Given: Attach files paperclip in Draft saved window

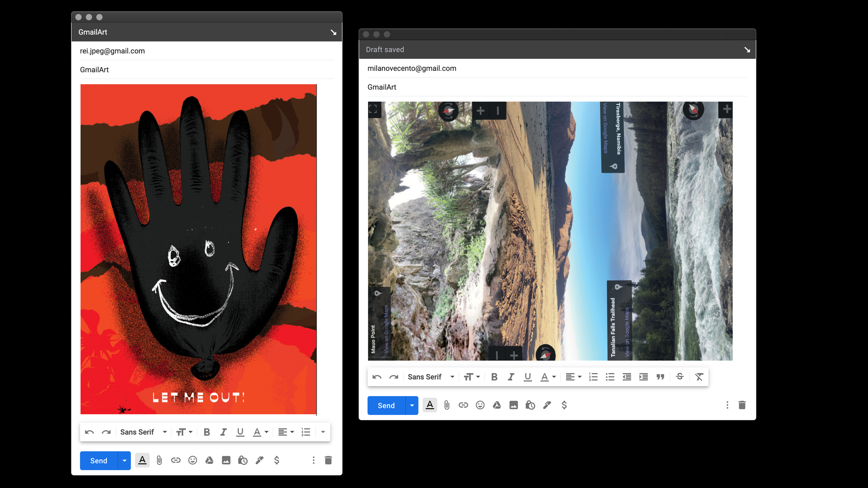Looking at the screenshot, I should click(446, 405).
